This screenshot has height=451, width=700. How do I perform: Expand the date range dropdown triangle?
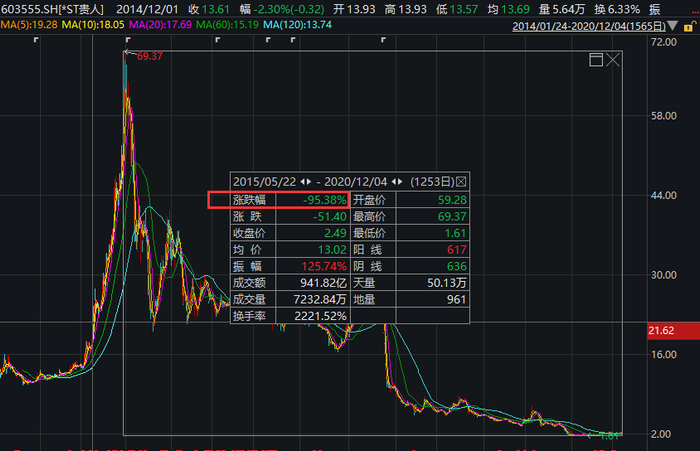coord(673,26)
